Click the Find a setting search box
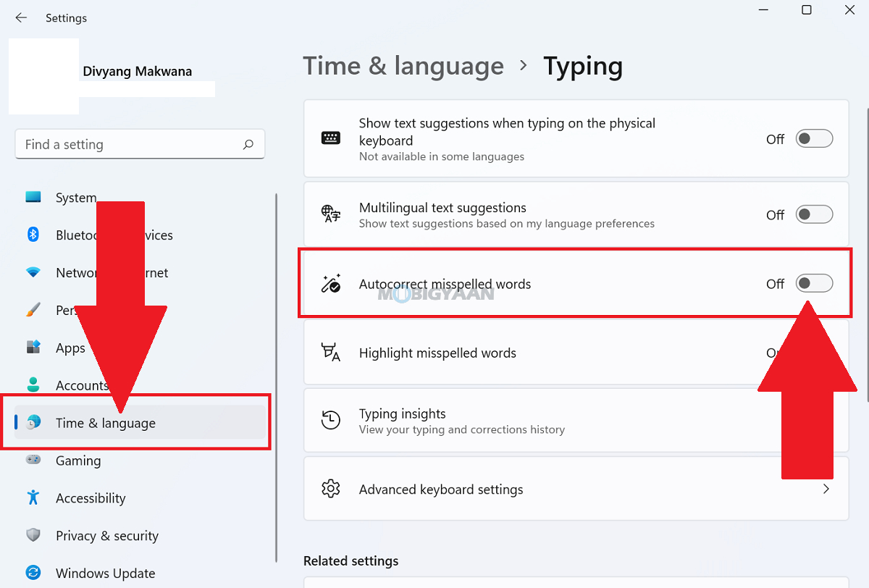 click(140, 144)
